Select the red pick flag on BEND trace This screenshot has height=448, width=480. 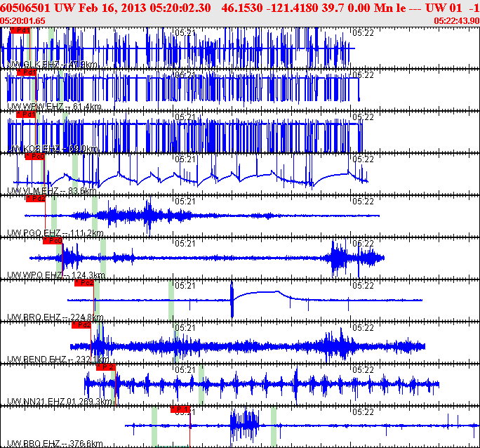click(x=81, y=325)
